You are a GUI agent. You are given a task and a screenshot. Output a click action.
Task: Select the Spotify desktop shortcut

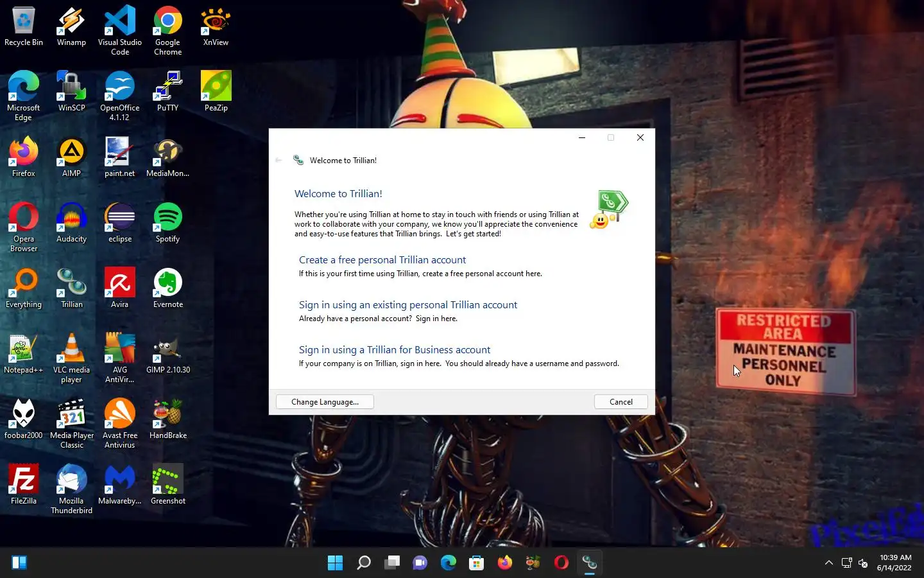[168, 223]
